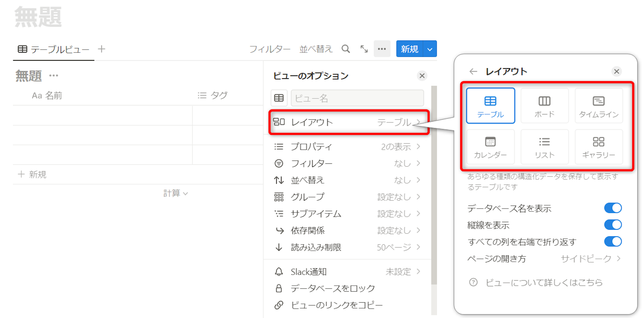Click the blue 新規 button

409,49
